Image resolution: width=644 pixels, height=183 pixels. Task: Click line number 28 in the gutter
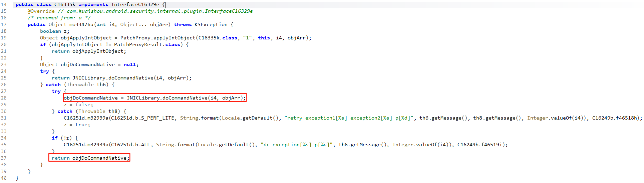click(4, 98)
